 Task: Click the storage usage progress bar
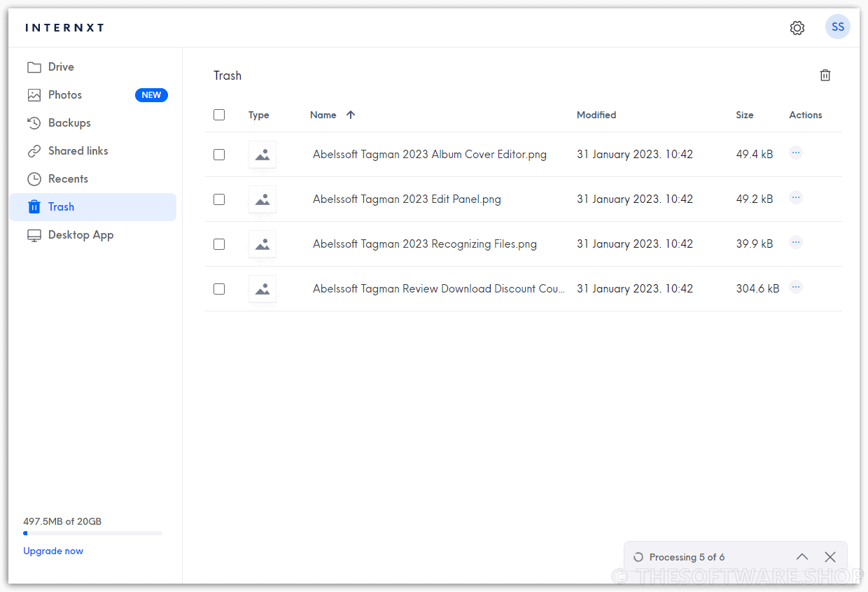tap(92, 533)
